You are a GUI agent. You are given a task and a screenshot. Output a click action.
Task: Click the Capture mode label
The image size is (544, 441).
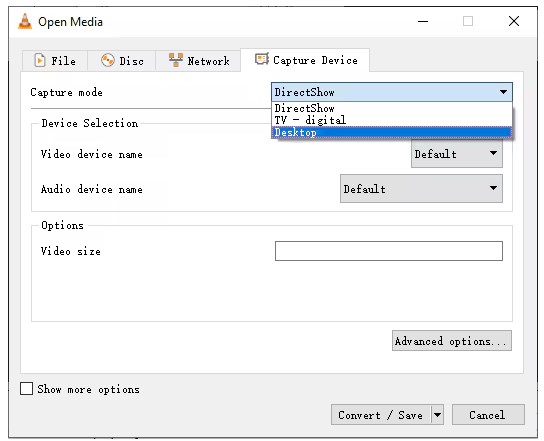click(66, 92)
